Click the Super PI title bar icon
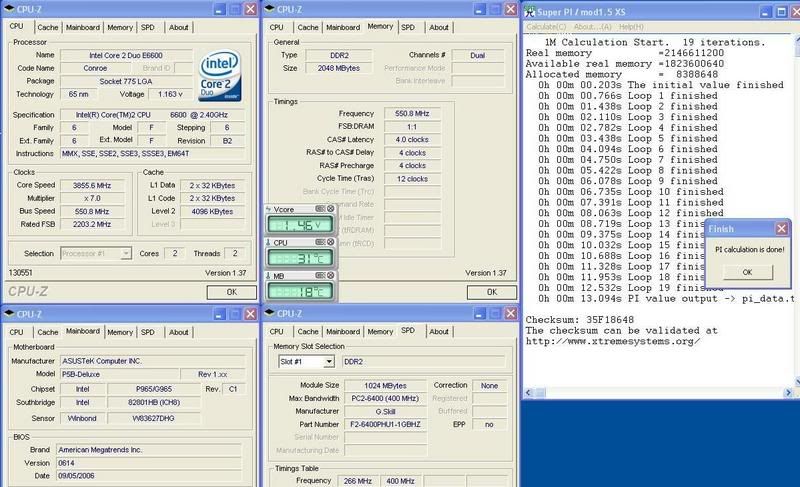The width and height of the screenshot is (800, 487). coord(530,12)
